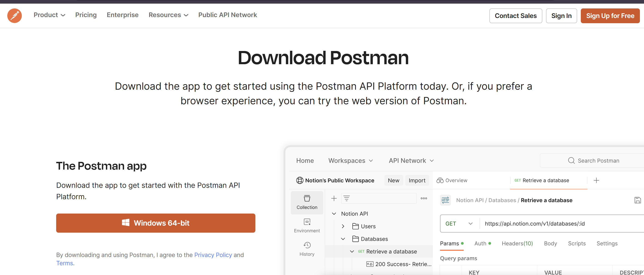Go to the Pricing page
The width and height of the screenshot is (644, 275).
86,15
